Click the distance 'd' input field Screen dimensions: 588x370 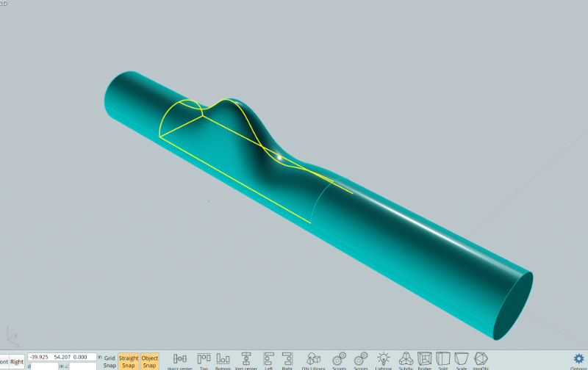(x=44, y=366)
